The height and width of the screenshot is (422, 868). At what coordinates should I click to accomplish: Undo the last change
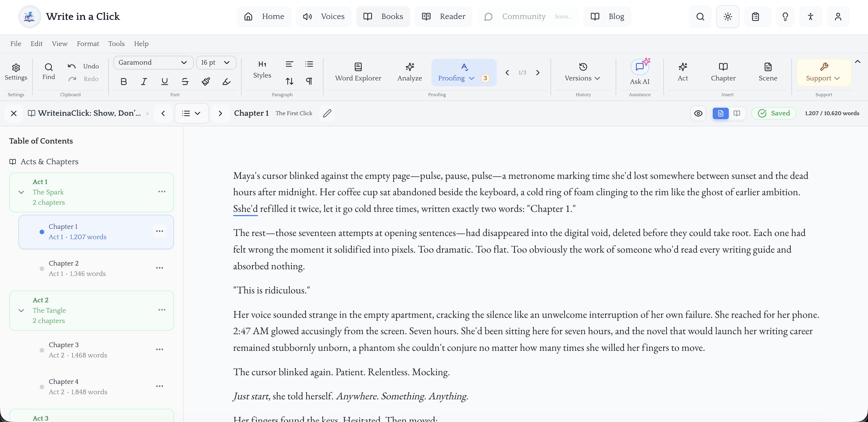click(x=83, y=66)
